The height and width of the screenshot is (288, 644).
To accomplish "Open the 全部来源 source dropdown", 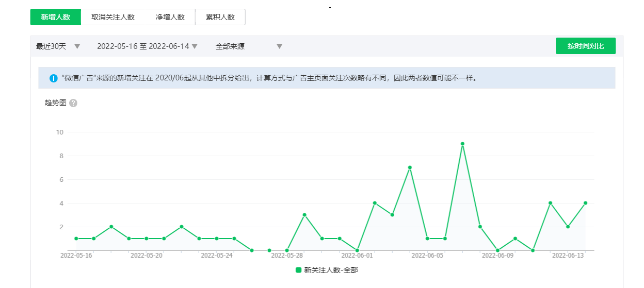I will click(249, 46).
